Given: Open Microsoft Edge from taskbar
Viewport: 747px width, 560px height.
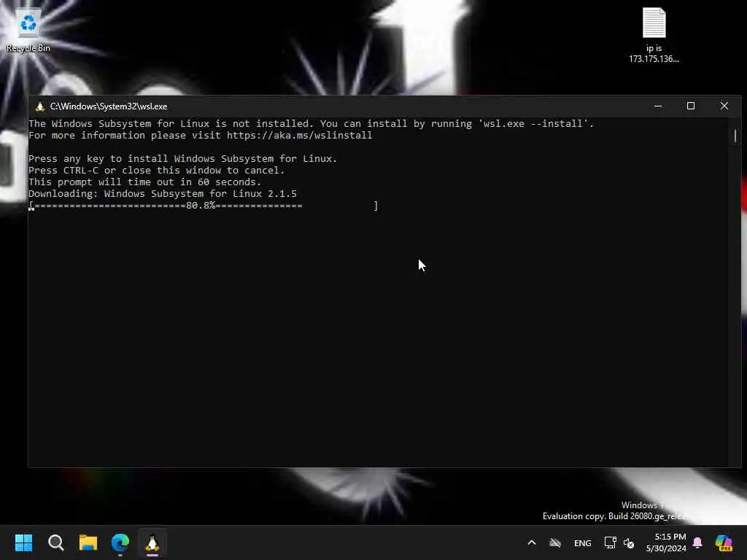Looking at the screenshot, I should click(120, 542).
